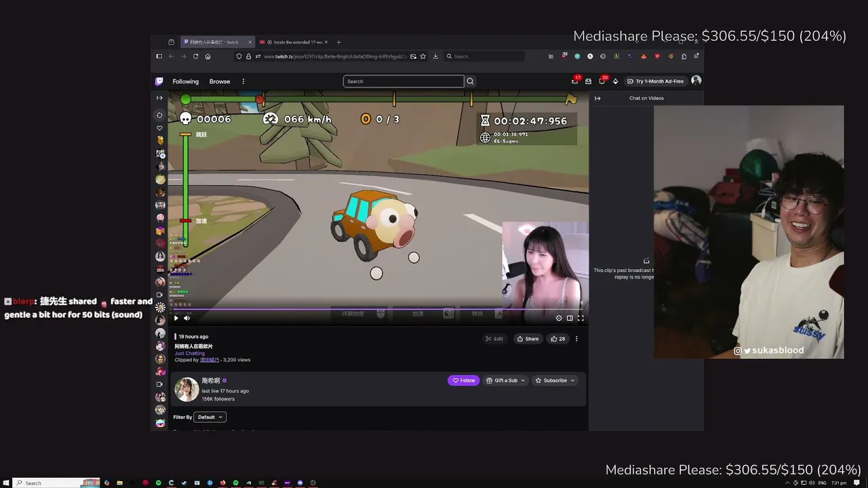Go back in the browser
This screenshot has width=868, height=488.
point(171,56)
